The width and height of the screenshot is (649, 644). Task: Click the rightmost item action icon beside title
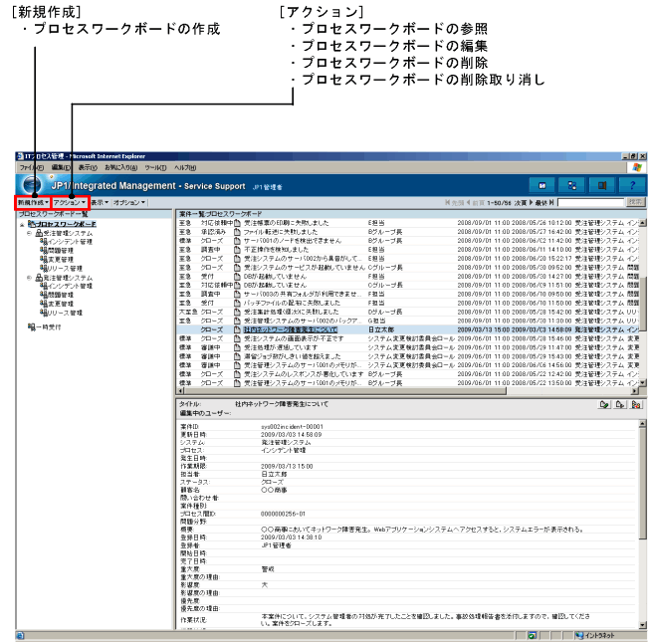pos(636,404)
